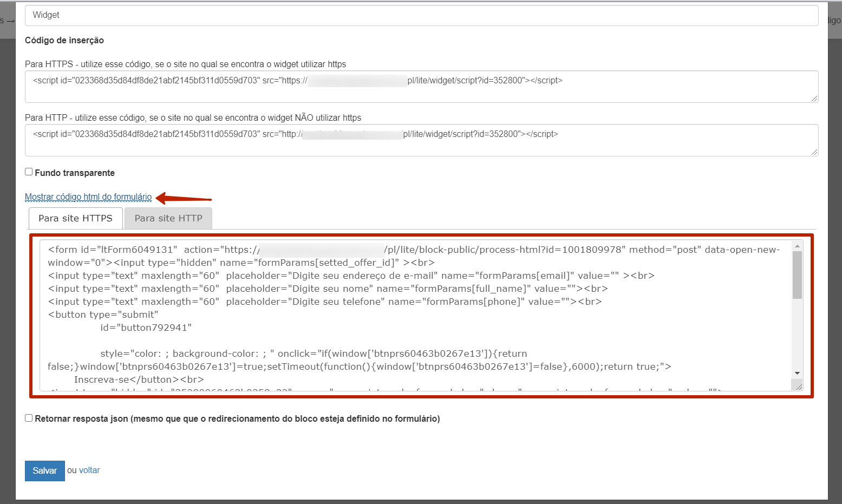
Task: Click the 'Mostrar código html do formulário' link
Action: [x=88, y=197]
